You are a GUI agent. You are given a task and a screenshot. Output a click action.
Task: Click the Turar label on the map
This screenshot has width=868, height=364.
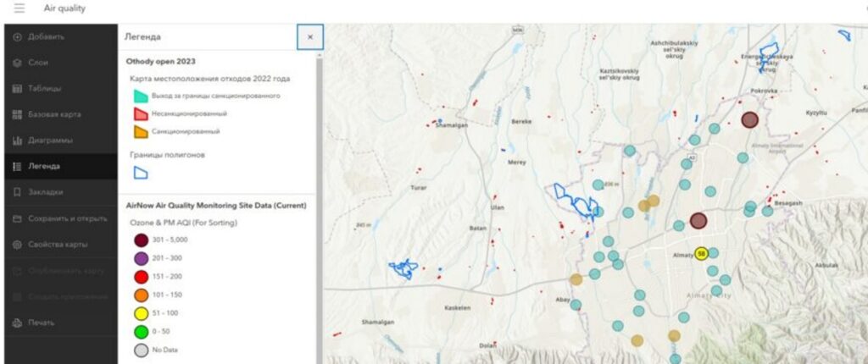(418, 188)
